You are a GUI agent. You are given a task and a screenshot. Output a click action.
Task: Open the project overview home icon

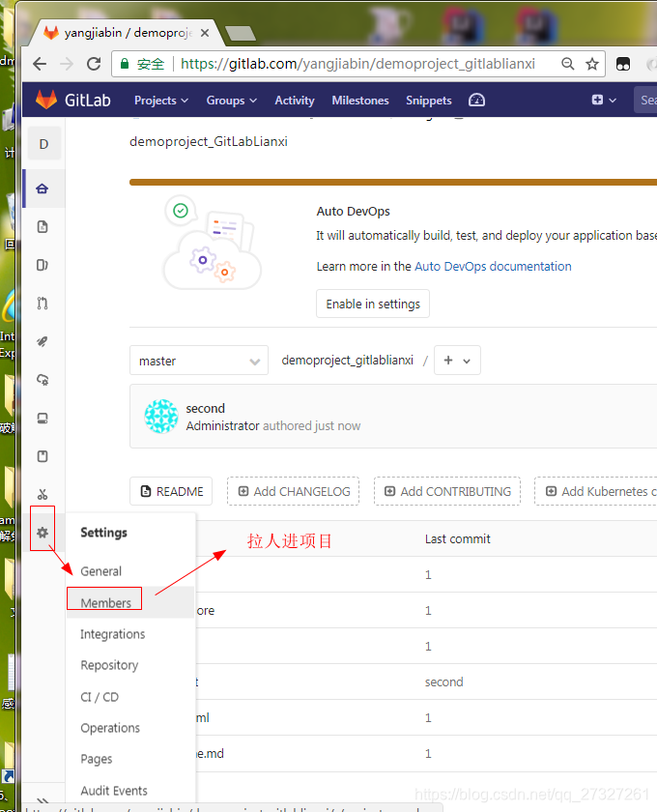click(43, 188)
